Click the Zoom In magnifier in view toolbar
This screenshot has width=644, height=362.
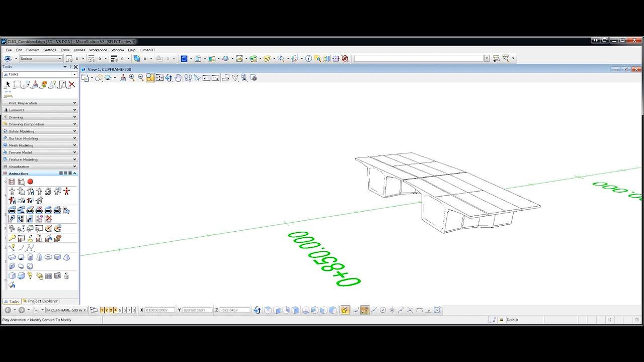click(132, 77)
